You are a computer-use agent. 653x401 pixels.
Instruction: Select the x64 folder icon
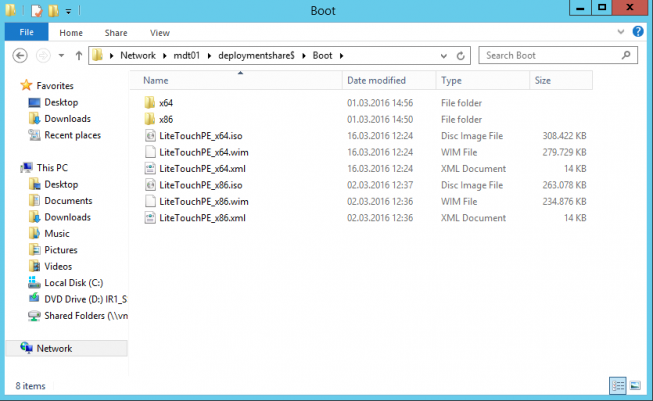coord(150,102)
